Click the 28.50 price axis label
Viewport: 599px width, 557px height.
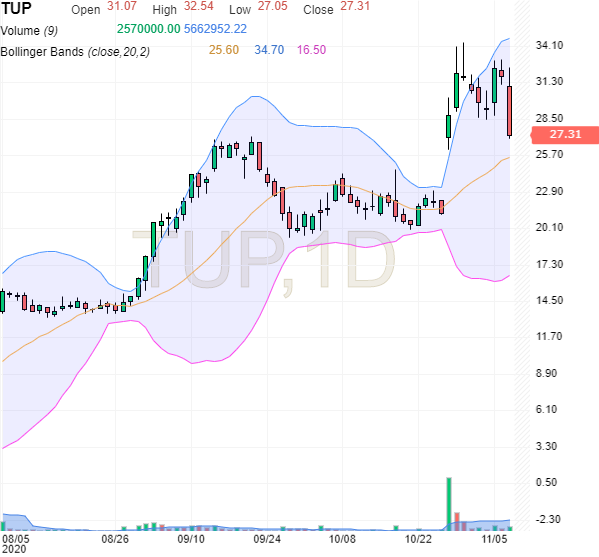point(549,118)
